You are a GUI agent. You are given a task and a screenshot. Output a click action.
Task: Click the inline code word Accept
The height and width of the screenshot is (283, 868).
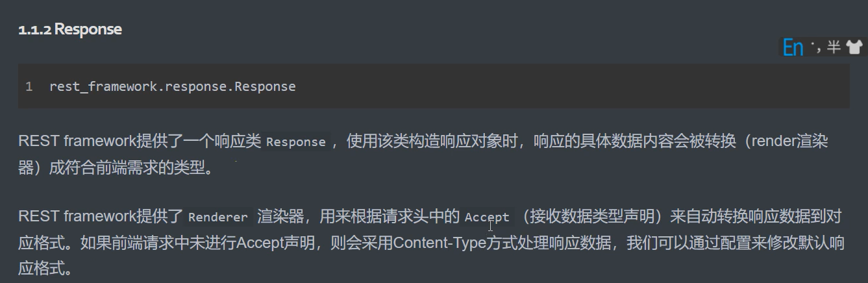pos(487,217)
